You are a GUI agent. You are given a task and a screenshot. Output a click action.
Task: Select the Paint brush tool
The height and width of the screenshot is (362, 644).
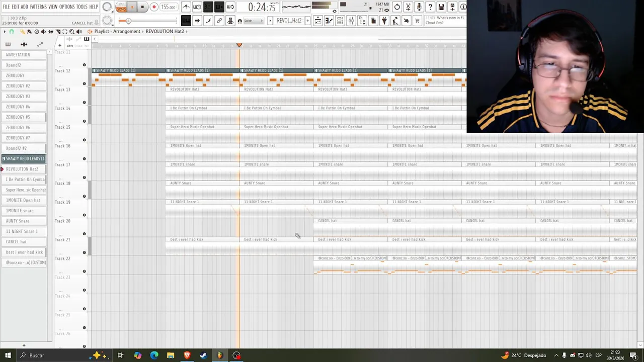(x=29, y=32)
